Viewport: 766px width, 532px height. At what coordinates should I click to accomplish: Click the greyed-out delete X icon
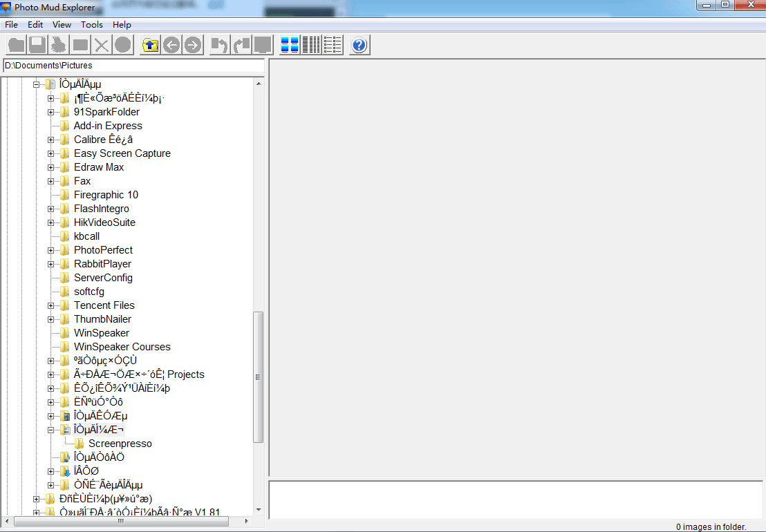(102, 46)
